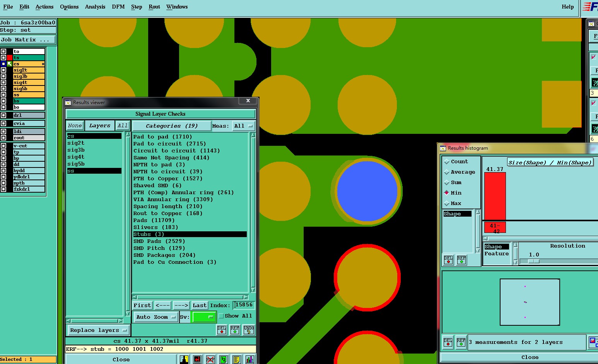598x364 pixels.
Task: Open the File menu
Action: (x=8, y=7)
